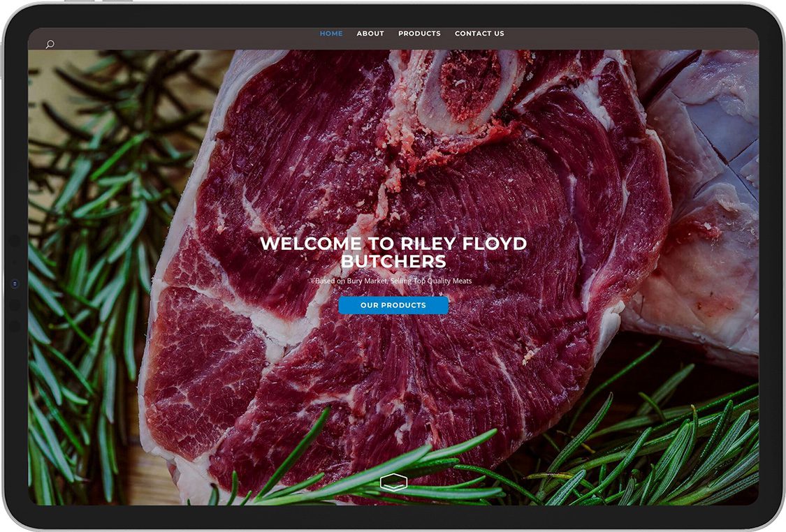The image size is (786, 532).
Task: Open the CONTACT US page
Action: tap(480, 34)
